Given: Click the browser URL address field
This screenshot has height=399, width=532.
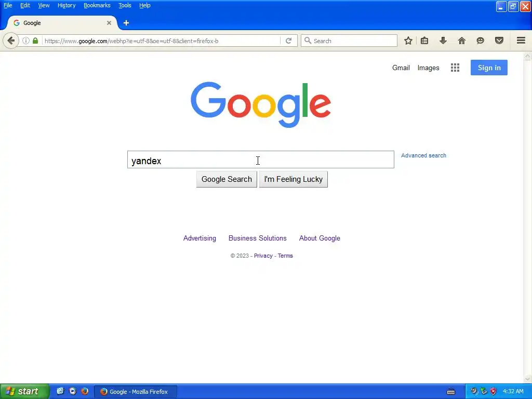Looking at the screenshot, I should (x=161, y=41).
